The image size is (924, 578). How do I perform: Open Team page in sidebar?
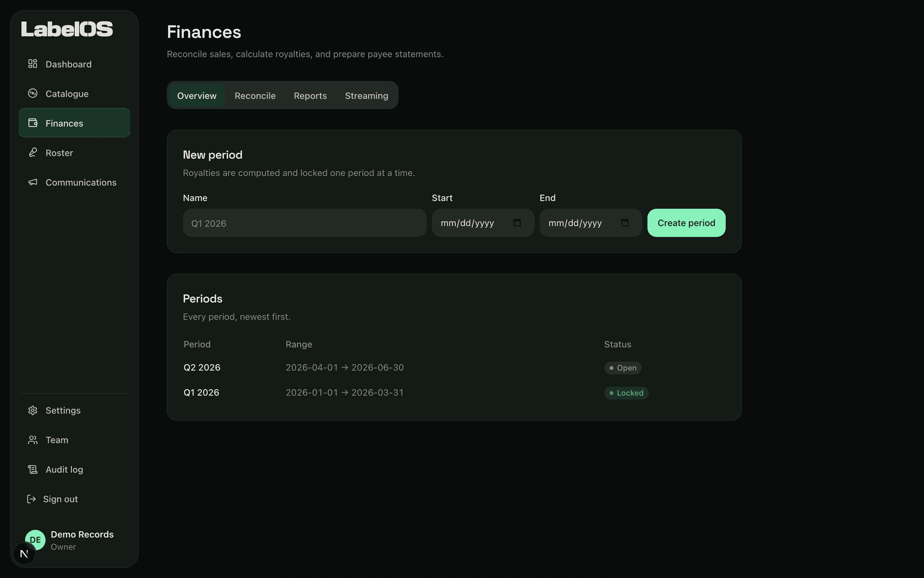point(74,440)
